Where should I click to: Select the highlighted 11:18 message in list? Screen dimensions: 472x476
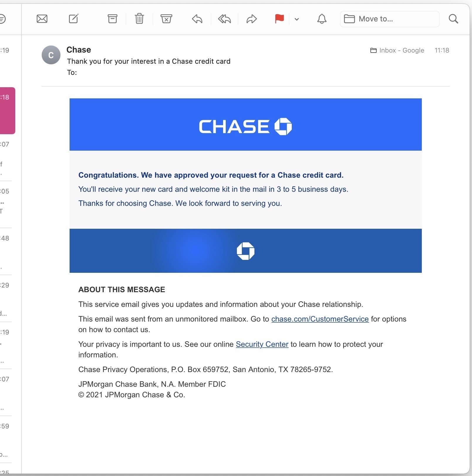point(8,111)
